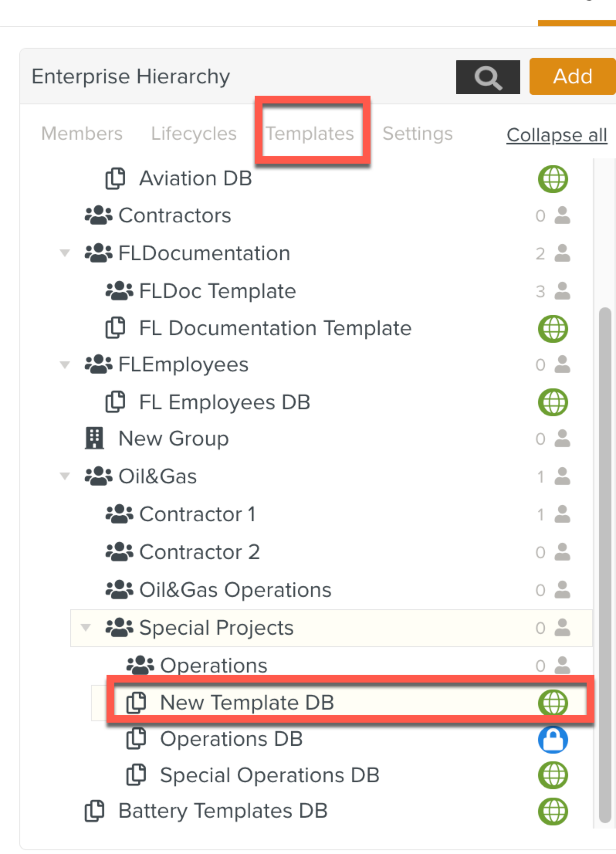Click the Add button
Image resolution: width=616 pixels, height=854 pixels.
572,77
